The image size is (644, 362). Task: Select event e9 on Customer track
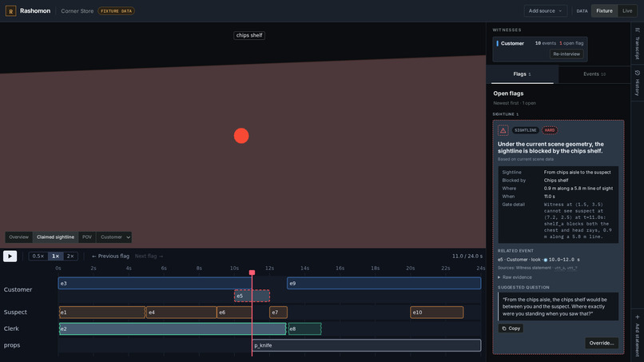tap(384, 283)
